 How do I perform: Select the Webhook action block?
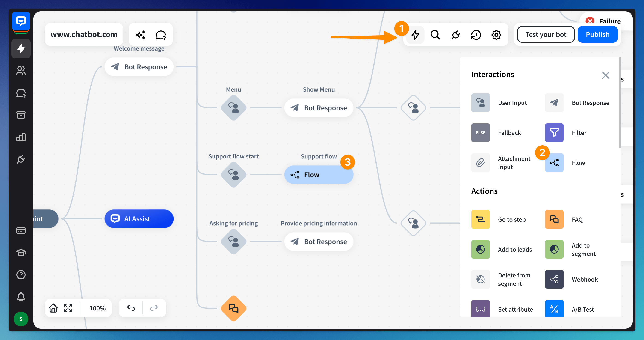pos(554,279)
